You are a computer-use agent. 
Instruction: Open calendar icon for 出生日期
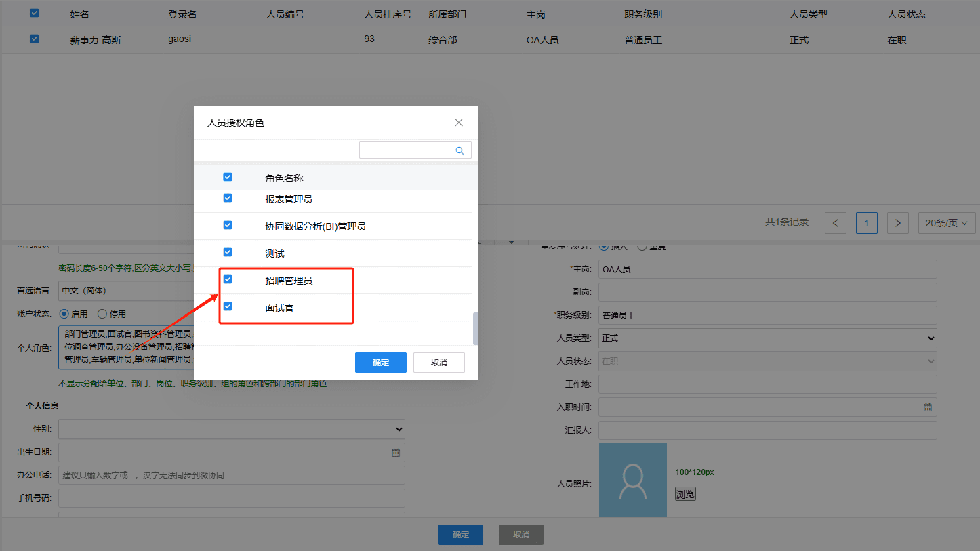coord(396,453)
